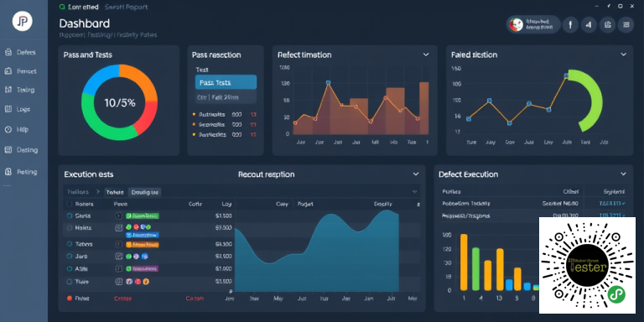The image size is (644, 322).
Task: Click the Reting lock icon in sidebar
Action: [x=8, y=172]
